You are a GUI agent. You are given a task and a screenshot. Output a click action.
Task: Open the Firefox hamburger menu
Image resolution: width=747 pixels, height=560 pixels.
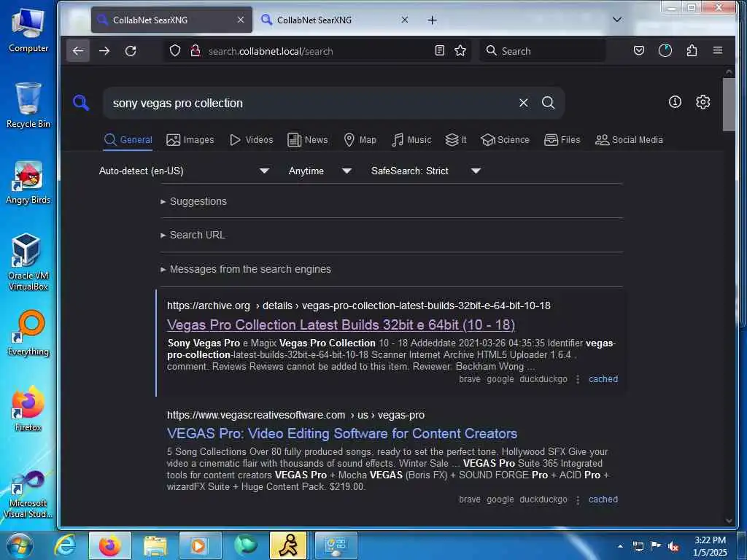[718, 50]
